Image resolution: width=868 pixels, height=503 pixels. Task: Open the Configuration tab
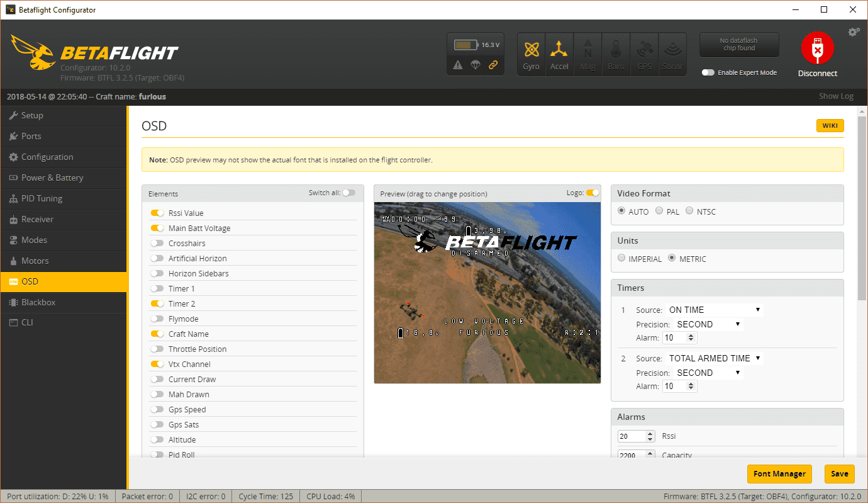[x=64, y=157]
